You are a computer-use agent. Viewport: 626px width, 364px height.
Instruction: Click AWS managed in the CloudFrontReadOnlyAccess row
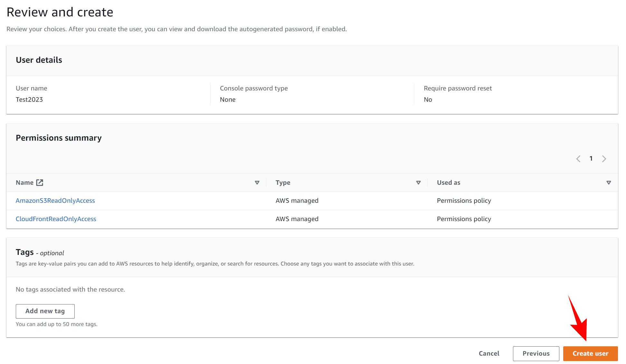(x=297, y=219)
